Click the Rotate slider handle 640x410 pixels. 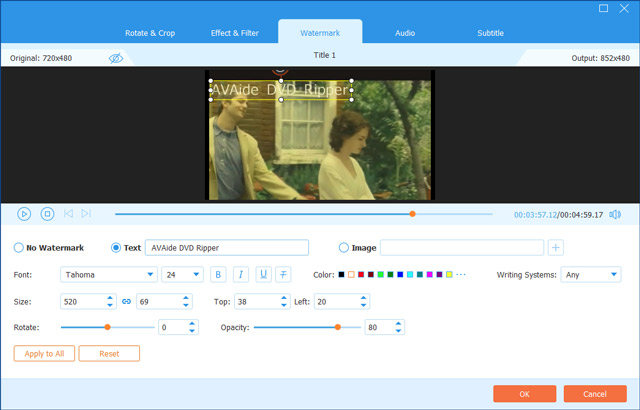coord(107,327)
